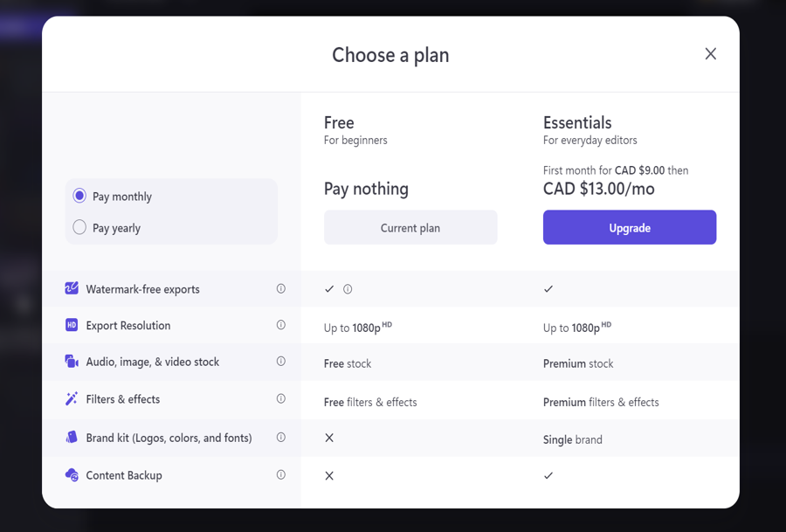Click the Watermark-free exports feature icon
This screenshot has height=532, width=786.
coord(72,288)
